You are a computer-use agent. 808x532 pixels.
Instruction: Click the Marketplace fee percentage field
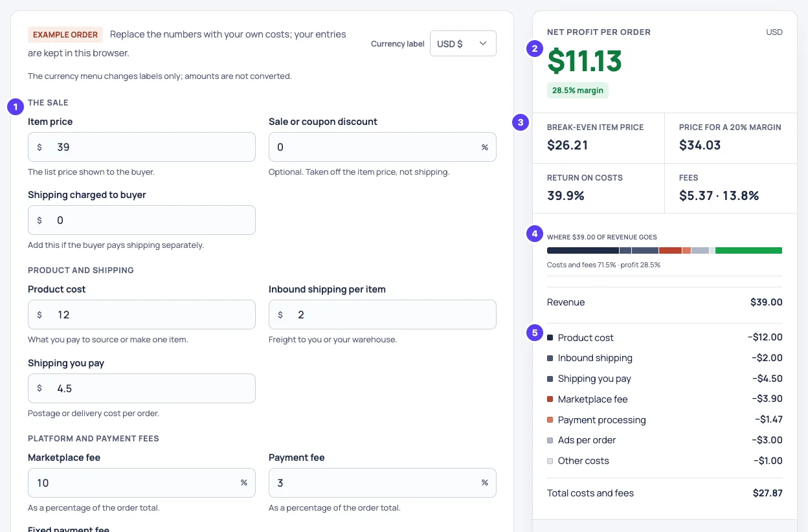coord(142,483)
